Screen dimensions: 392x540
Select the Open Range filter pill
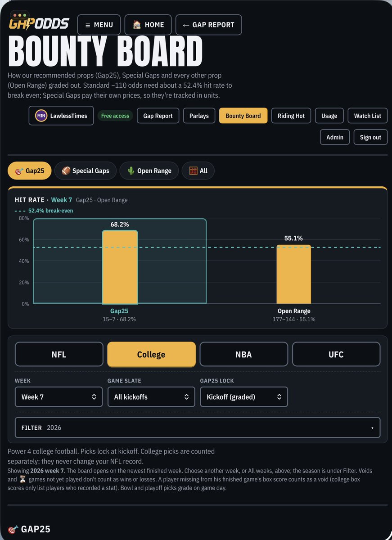[149, 171]
